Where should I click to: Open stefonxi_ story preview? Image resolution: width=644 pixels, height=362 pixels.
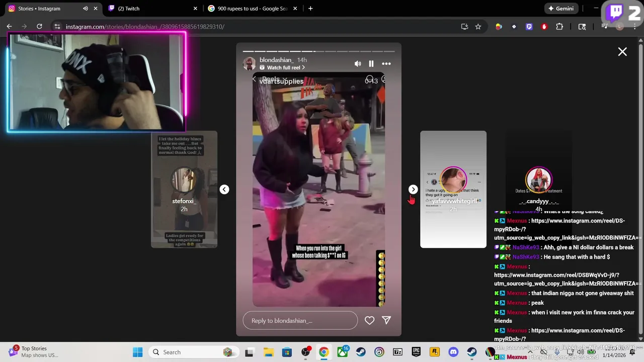click(184, 190)
